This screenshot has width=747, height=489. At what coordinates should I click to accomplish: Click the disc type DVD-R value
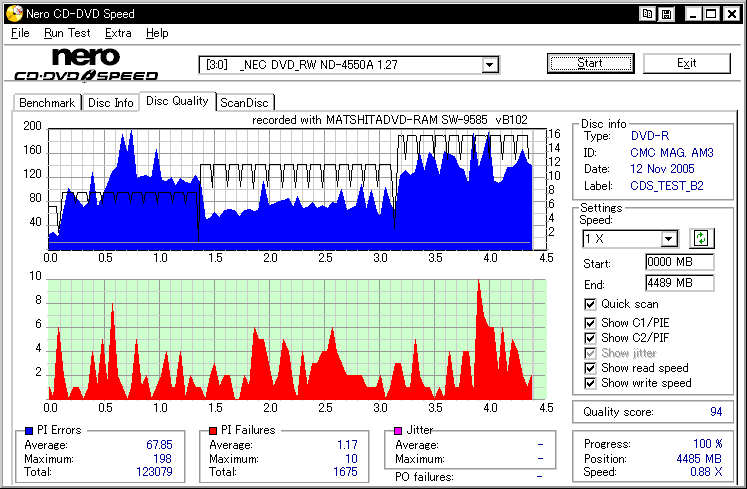[650, 136]
